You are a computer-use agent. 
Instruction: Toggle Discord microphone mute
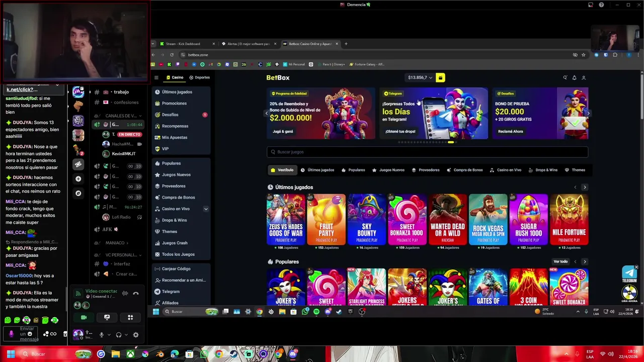point(101,335)
